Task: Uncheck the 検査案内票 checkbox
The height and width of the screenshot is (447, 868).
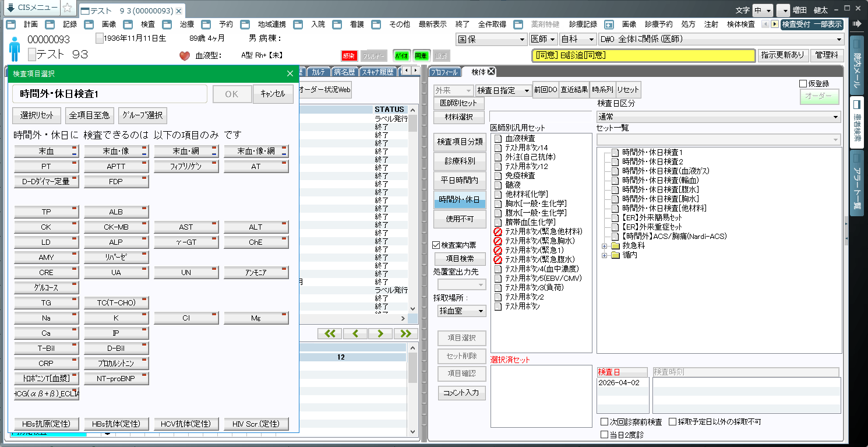Action: 436,245
